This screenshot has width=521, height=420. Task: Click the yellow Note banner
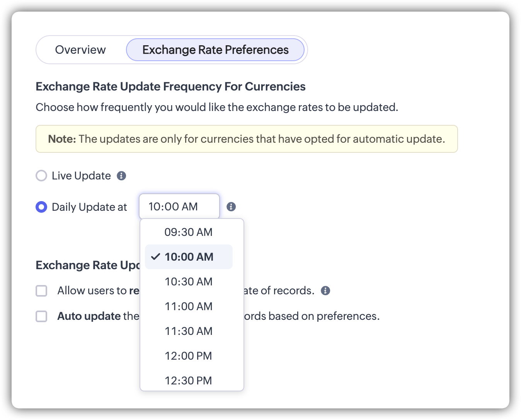[x=247, y=139]
